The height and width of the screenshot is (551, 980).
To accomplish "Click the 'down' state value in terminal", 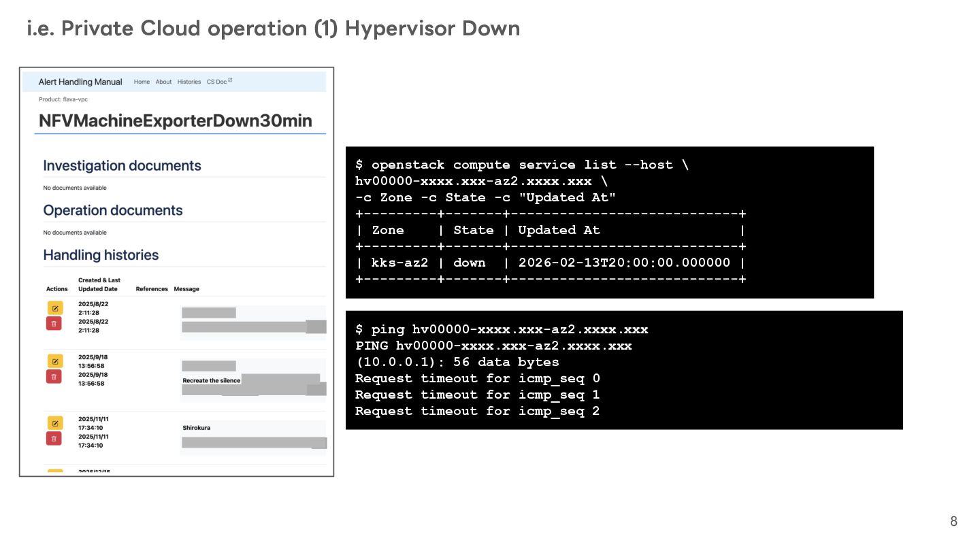I will [470, 263].
